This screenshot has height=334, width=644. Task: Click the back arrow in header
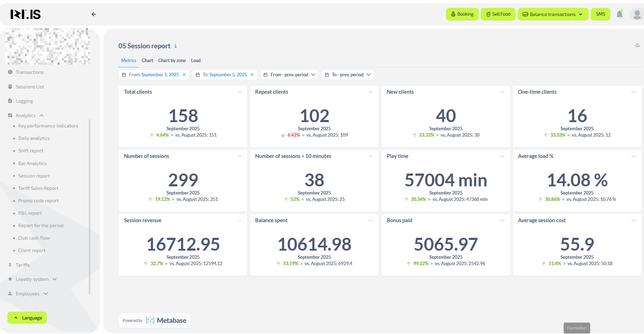pos(94,14)
